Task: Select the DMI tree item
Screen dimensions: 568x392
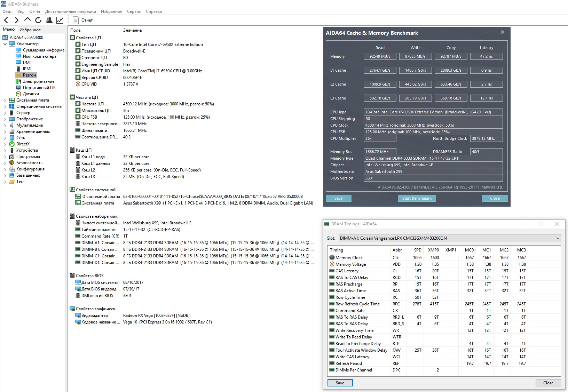Action: pyautogui.click(x=27, y=63)
